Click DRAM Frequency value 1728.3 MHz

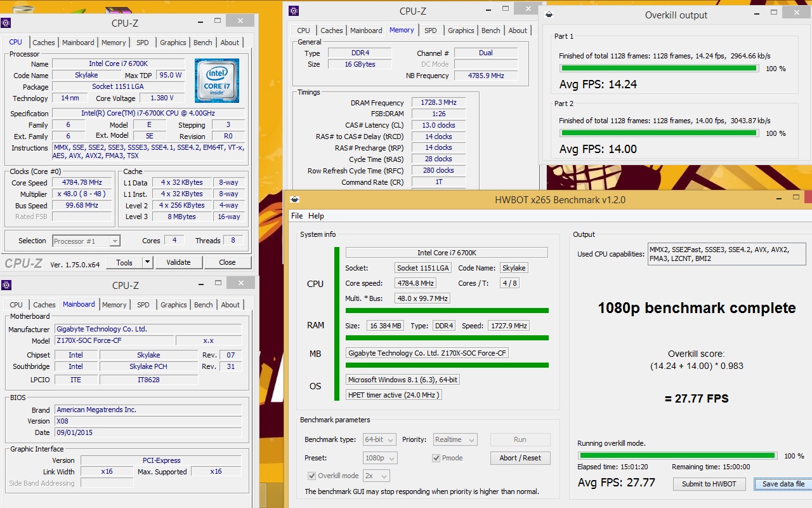pos(438,103)
